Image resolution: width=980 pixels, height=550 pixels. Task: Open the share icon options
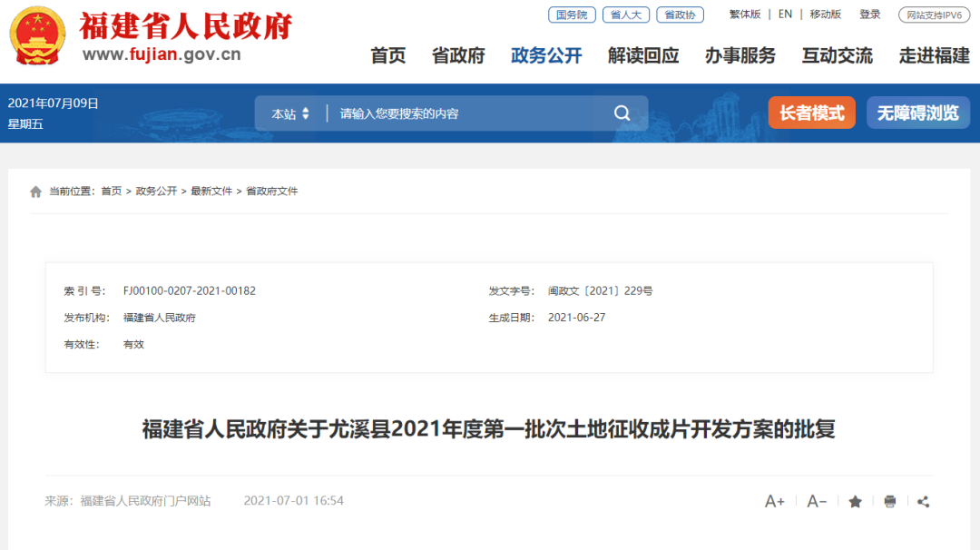click(x=923, y=501)
